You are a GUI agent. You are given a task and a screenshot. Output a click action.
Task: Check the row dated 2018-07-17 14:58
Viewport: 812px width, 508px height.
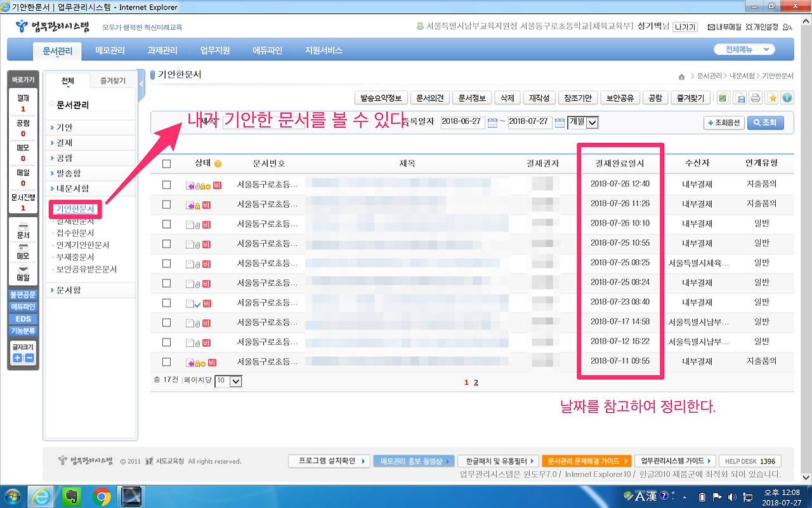(x=167, y=323)
